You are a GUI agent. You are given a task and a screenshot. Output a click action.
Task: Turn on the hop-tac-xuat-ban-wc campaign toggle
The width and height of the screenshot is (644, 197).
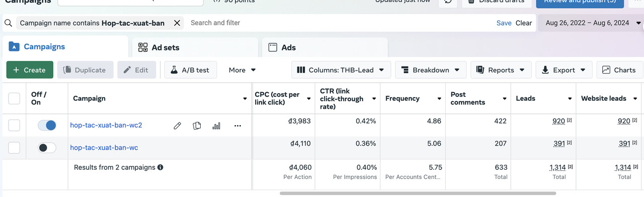point(47,148)
